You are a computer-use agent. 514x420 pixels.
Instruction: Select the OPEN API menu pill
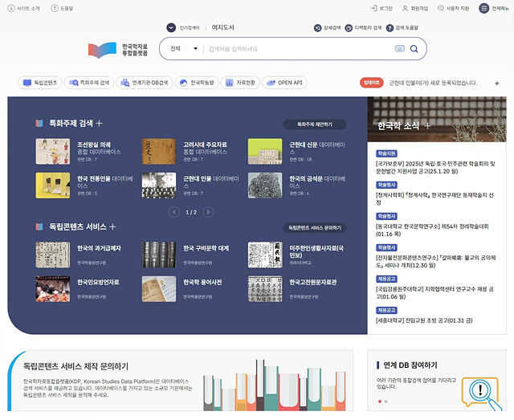[284, 83]
